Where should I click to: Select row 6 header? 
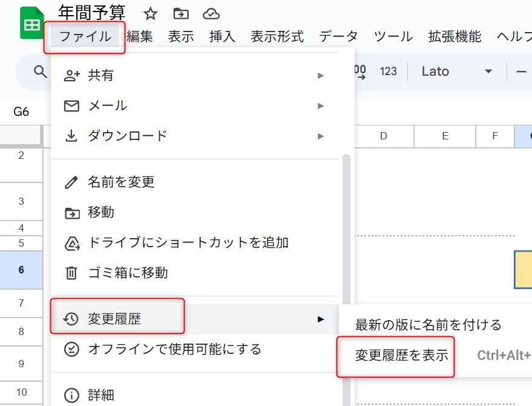pos(21,270)
